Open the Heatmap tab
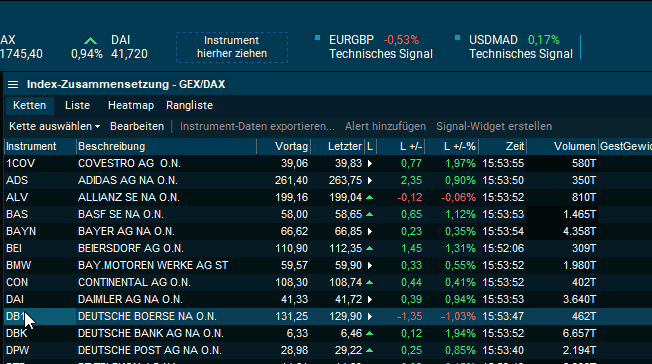Screen dimensions: 652x364 (x=131, y=105)
